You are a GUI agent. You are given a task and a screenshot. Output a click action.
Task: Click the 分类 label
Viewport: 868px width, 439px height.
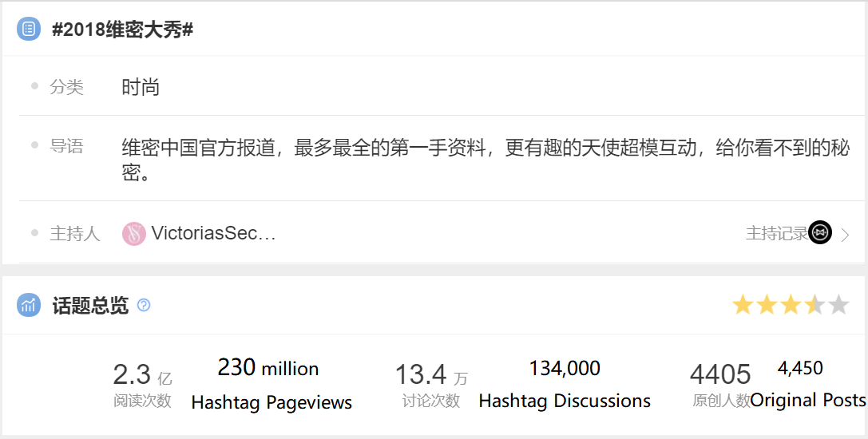(66, 87)
